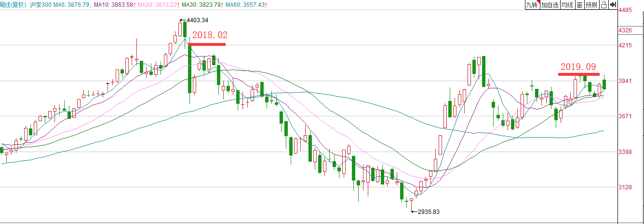Viewport: 644px width, 224px height.
Task: Click the red 2019.09 annotation label
Action: coord(578,67)
